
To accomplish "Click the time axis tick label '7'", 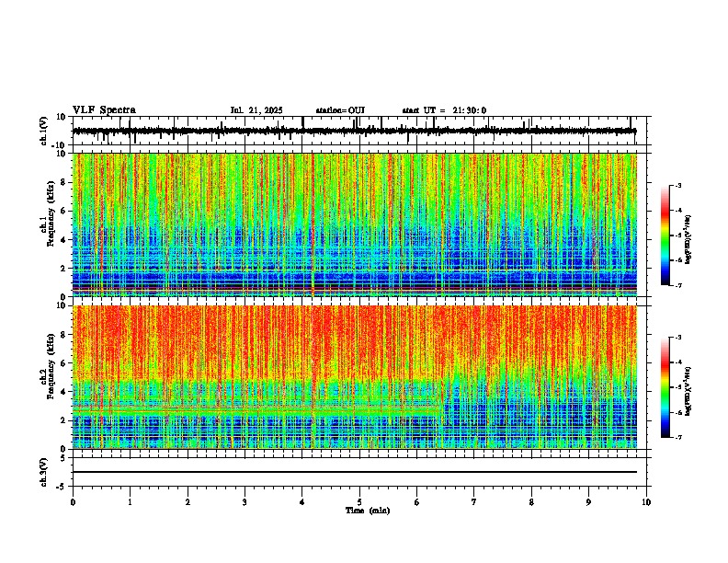I will click(474, 502).
